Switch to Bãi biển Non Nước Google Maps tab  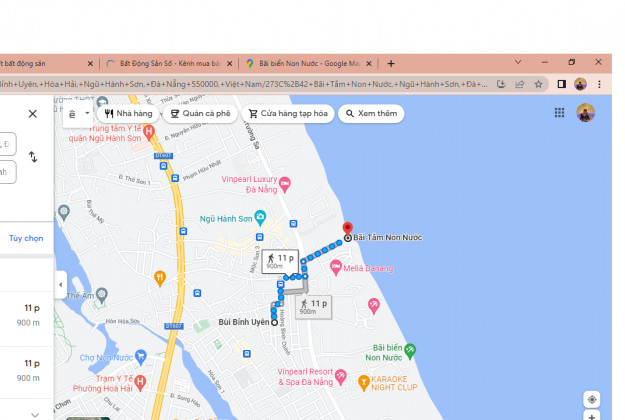click(x=309, y=63)
